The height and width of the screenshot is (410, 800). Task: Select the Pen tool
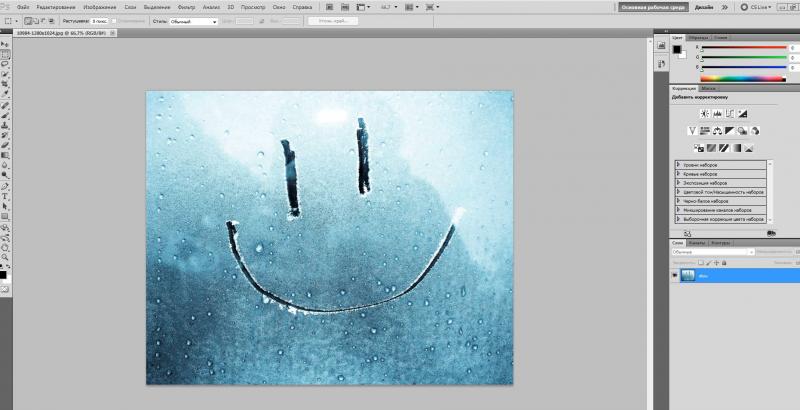click(5, 186)
